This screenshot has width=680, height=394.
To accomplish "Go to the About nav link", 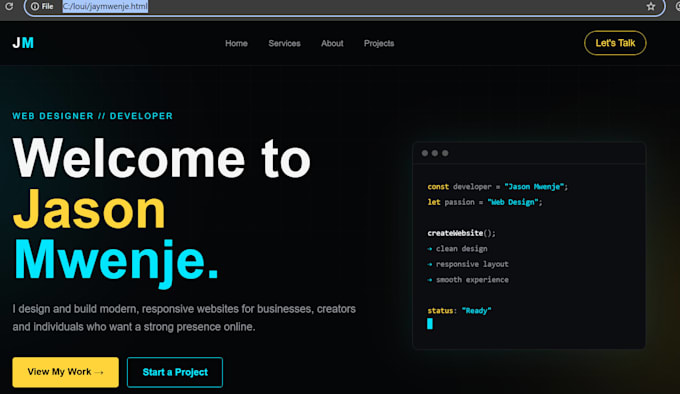I will [332, 43].
